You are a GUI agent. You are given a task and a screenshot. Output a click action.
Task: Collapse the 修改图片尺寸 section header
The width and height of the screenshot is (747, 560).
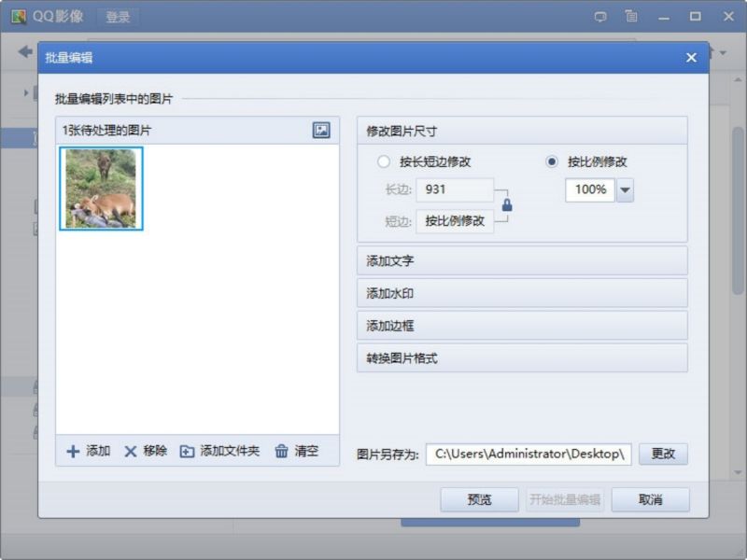coord(522,131)
